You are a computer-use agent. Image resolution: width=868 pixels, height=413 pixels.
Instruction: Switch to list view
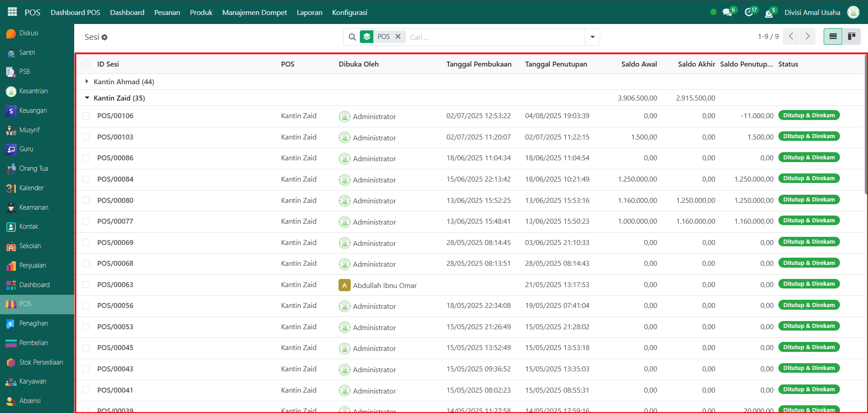(x=833, y=37)
